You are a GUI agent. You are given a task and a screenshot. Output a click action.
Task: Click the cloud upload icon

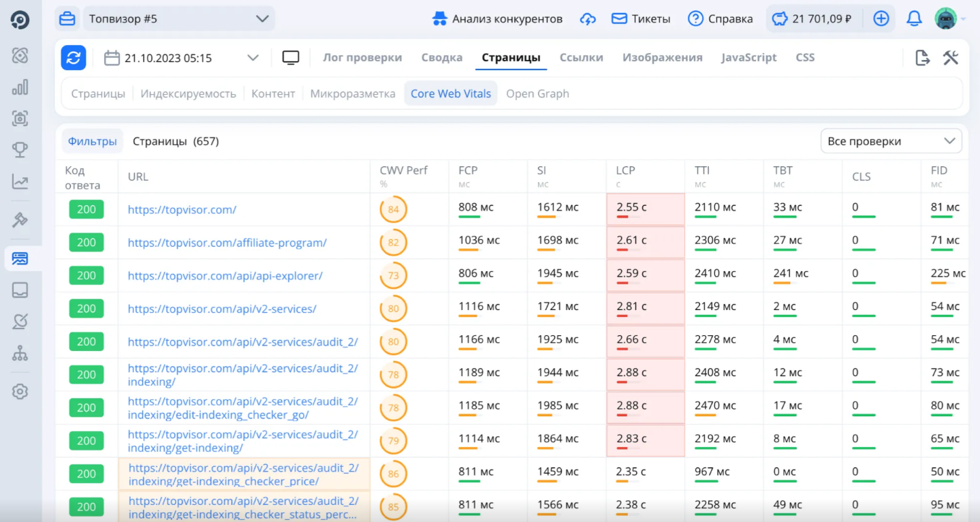pos(587,19)
